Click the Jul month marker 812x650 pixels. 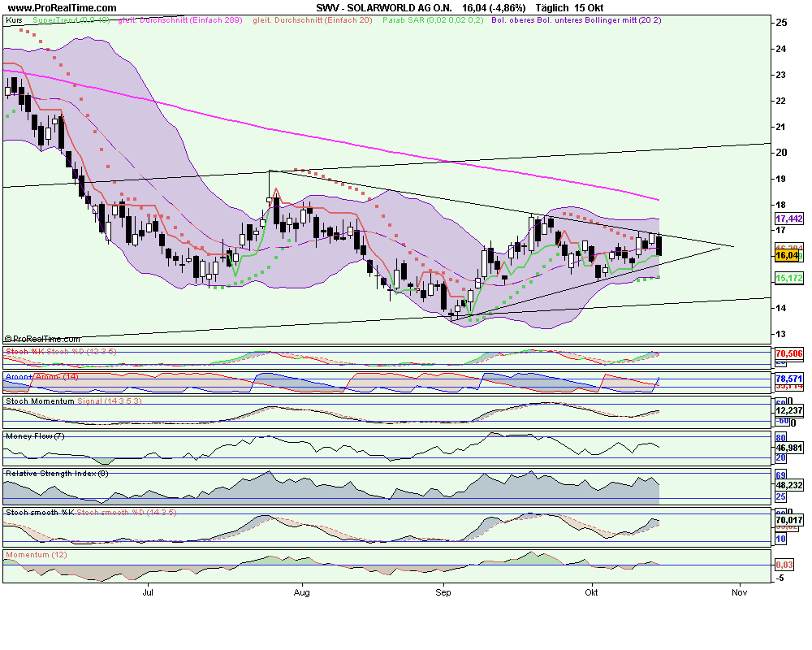[148, 592]
